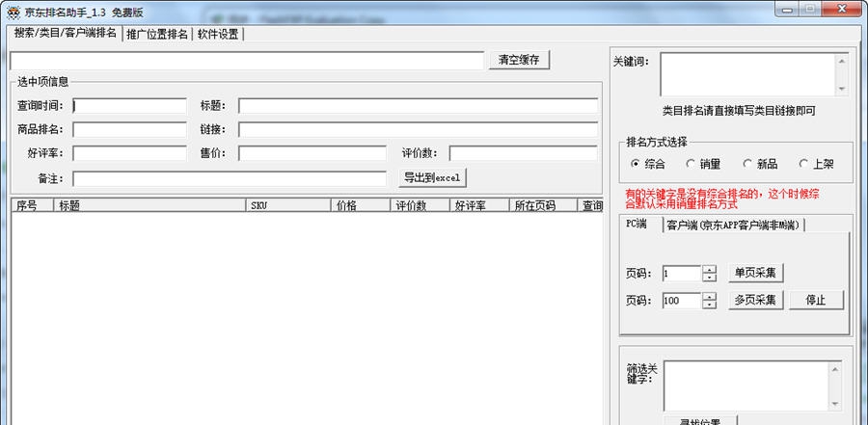Sort by the 评价数 column header

(x=420, y=205)
